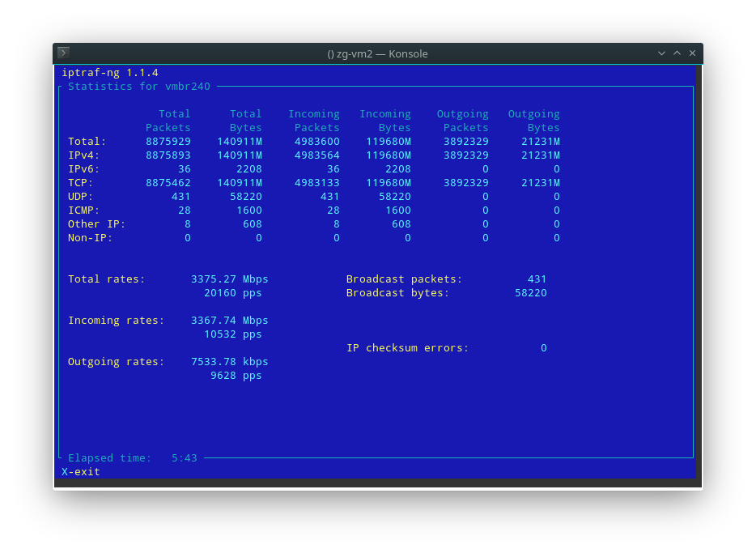Select the 'Other IP:' row label
756x553 pixels.
tap(97, 223)
